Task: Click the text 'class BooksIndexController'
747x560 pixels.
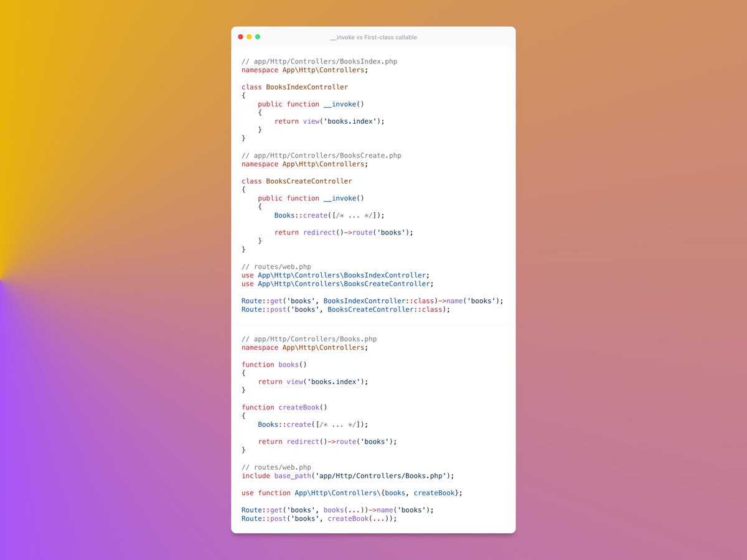Action: pyautogui.click(x=295, y=87)
